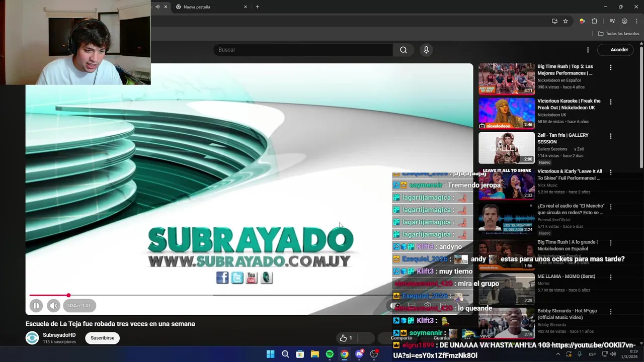Image resolution: width=644 pixels, height=362 pixels.
Task: Open Todos los favoritos bookmarks folder
Action: pos(618,34)
